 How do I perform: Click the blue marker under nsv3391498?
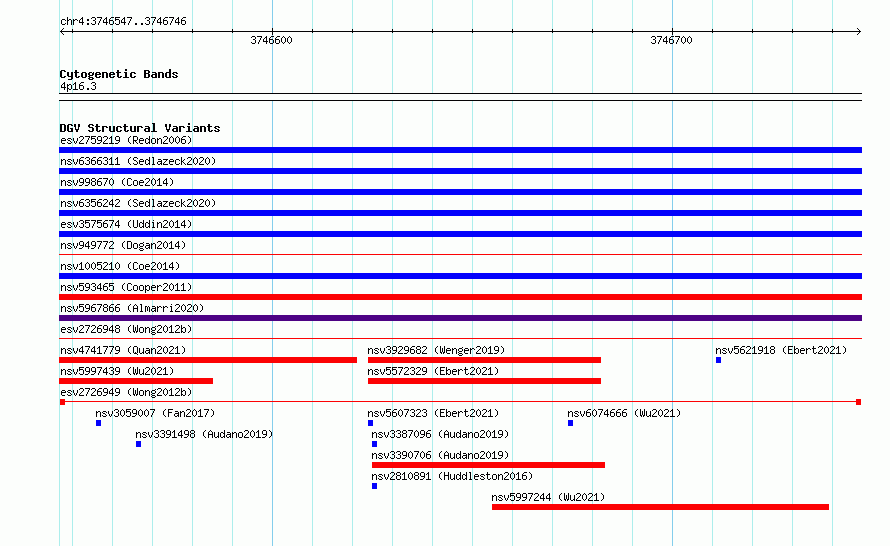pos(138,444)
